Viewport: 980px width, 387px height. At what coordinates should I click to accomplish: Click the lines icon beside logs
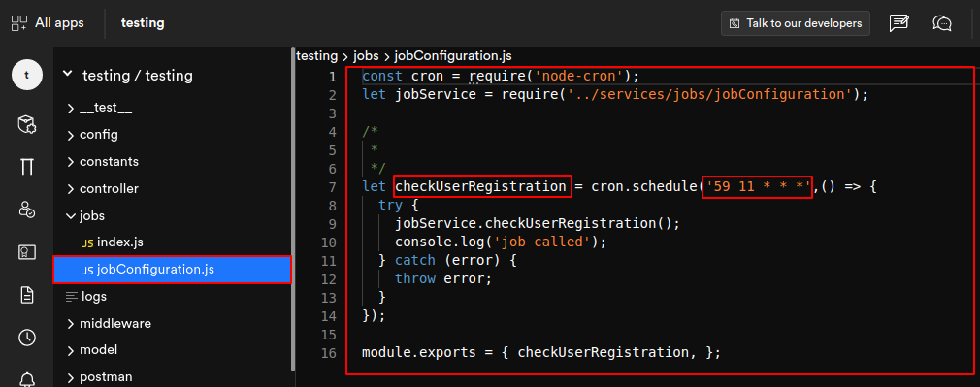[x=71, y=297]
